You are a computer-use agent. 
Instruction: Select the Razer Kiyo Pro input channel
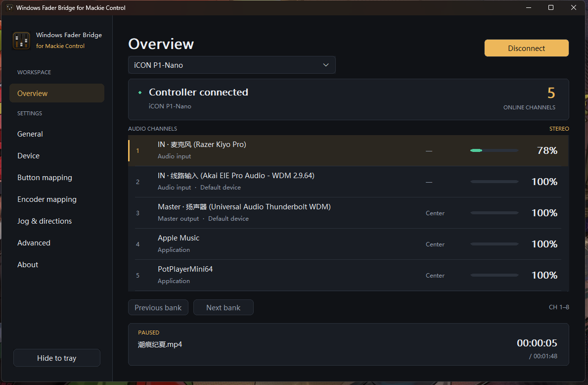click(x=348, y=150)
